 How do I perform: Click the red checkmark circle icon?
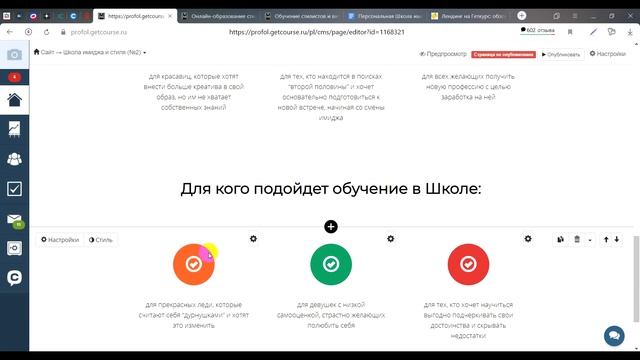(x=468, y=264)
